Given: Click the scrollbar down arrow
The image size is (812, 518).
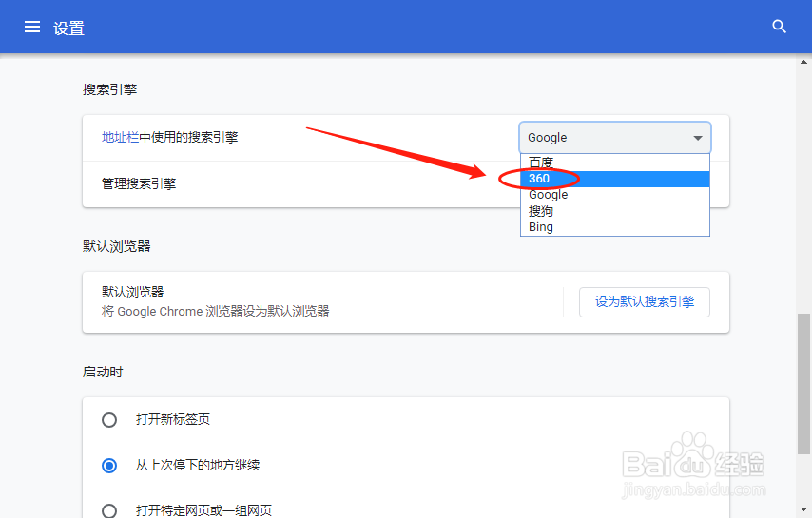Looking at the screenshot, I should [x=803, y=509].
